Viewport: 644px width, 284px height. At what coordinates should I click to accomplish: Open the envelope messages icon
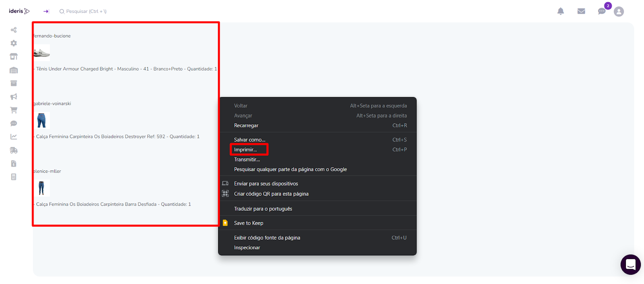tap(581, 11)
